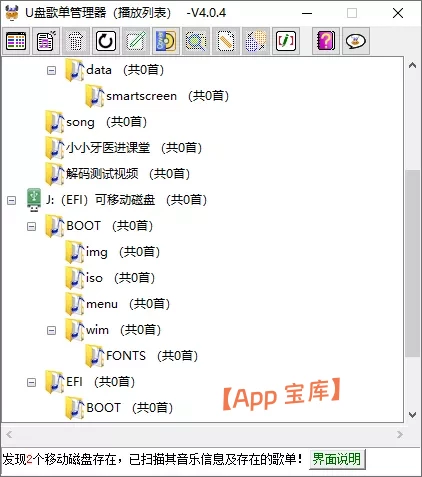Select the EFI (共0首) folder row
This screenshot has width=422, height=477.
pyautogui.click(x=100, y=382)
